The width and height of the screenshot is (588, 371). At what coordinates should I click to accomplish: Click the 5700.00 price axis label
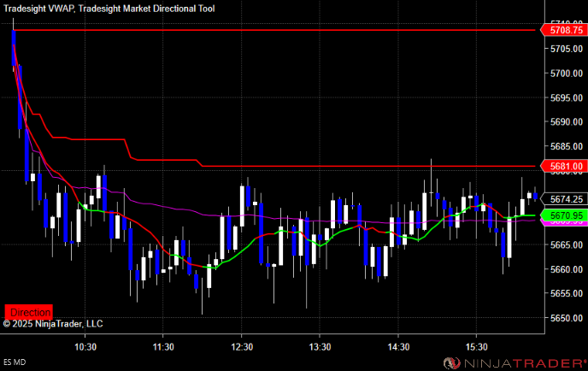point(567,74)
